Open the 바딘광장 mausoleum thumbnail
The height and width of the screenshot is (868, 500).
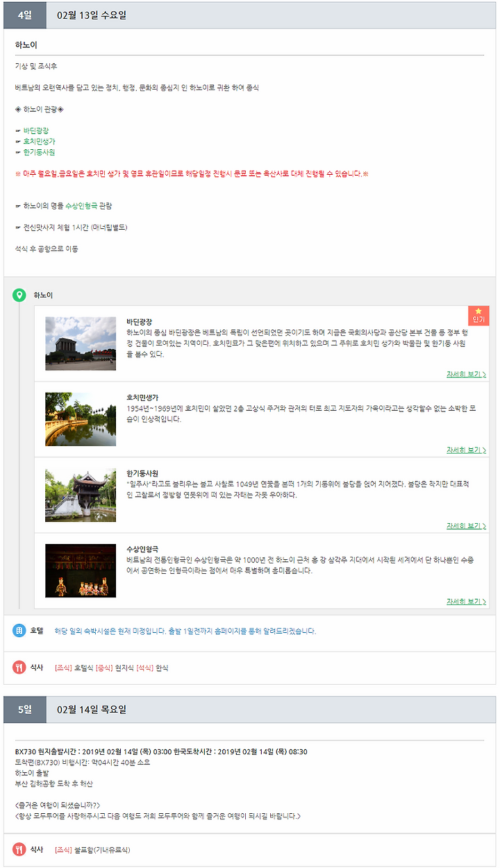tap(81, 343)
